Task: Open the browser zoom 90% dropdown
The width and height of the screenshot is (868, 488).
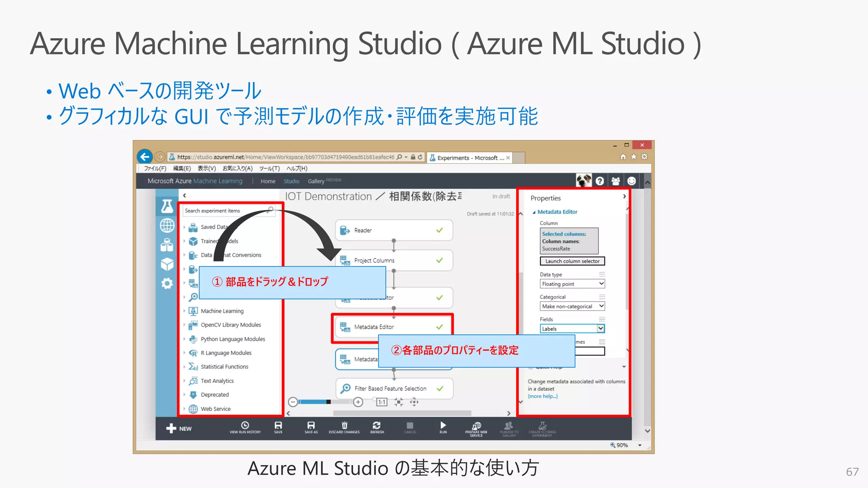Action: (640, 445)
